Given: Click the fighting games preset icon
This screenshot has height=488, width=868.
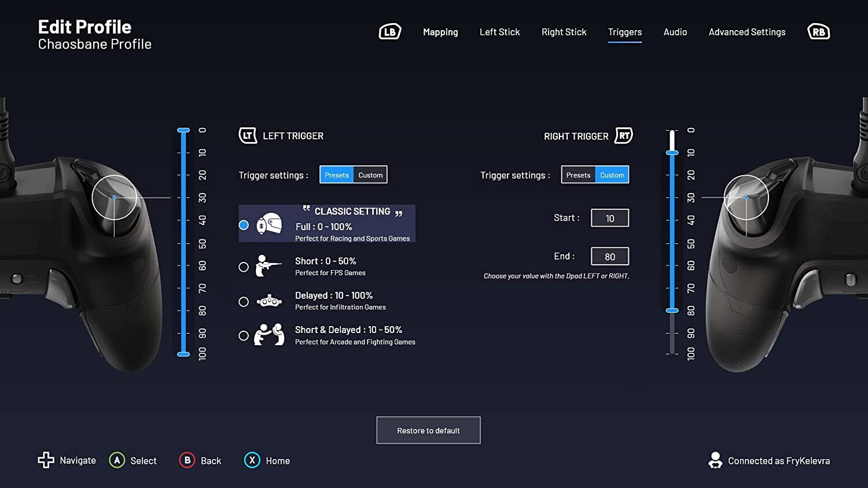Looking at the screenshot, I should pyautogui.click(x=269, y=335).
